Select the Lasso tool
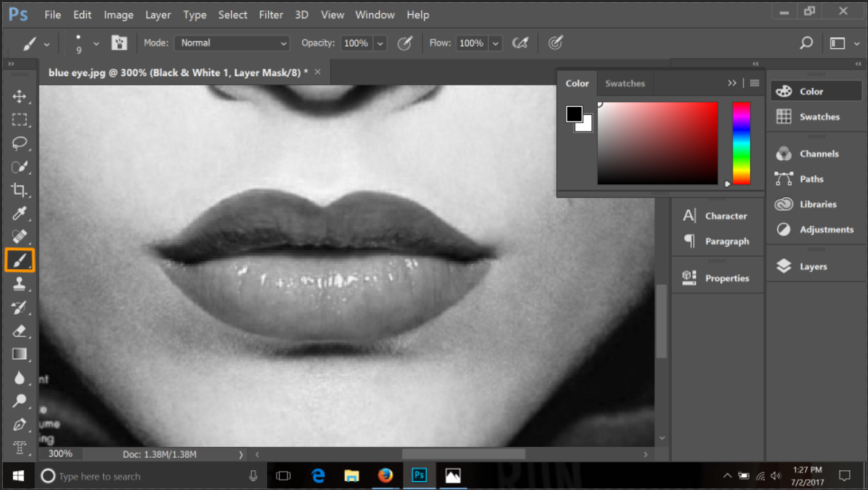This screenshot has width=868, height=490. pyautogui.click(x=20, y=143)
